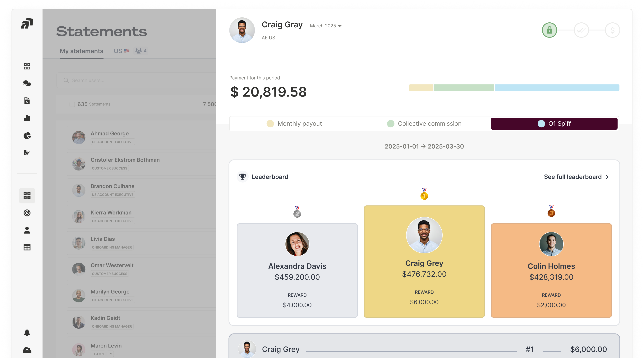
Task: Open notifications bell icon
Action: coord(27,333)
